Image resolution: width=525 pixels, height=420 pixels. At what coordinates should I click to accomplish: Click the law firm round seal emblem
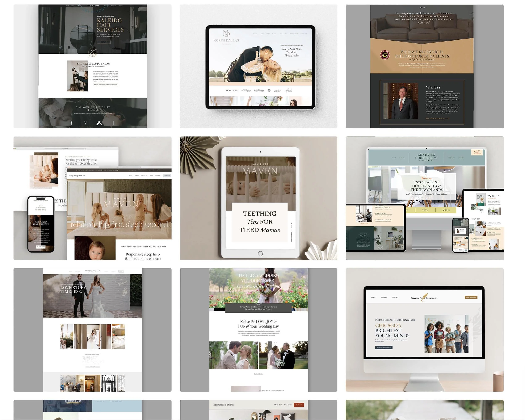385,55
